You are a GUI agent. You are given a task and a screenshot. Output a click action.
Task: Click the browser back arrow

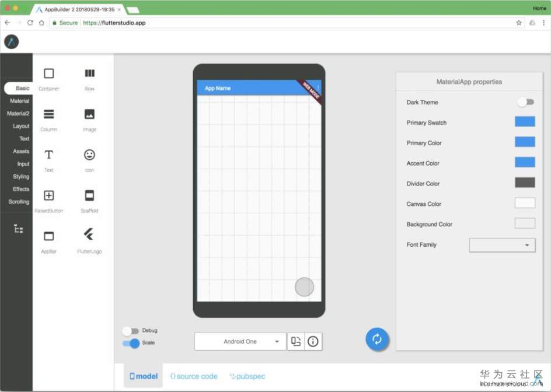click(x=8, y=23)
